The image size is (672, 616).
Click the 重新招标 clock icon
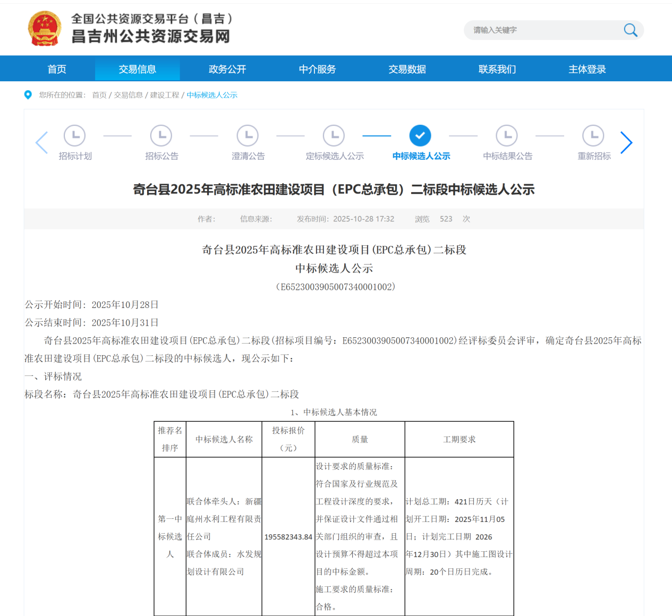click(593, 135)
